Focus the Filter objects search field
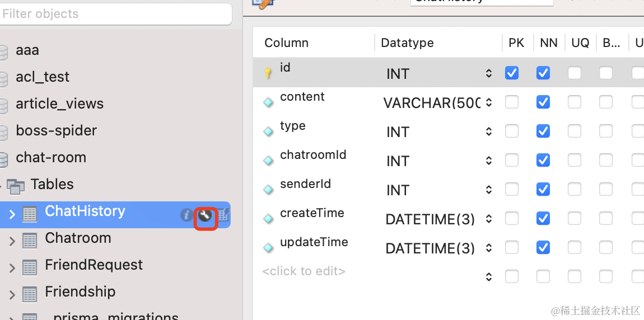Screen dimensions: 644x320 click(x=115, y=14)
